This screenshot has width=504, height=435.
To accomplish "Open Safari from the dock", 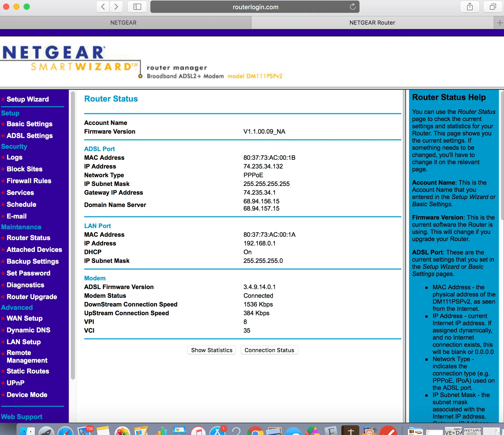I will pos(66,431).
